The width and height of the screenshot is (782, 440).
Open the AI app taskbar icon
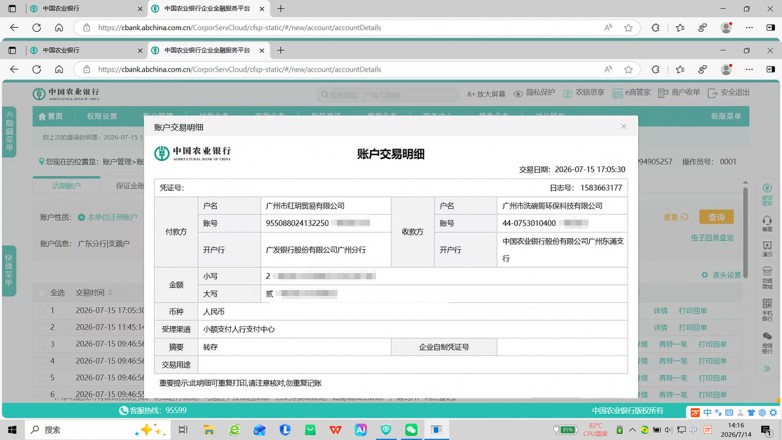tap(361, 430)
